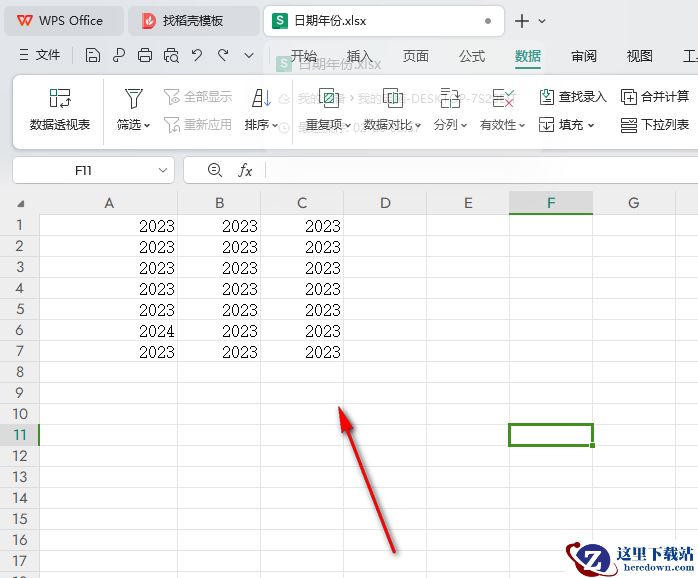Click the 全部显示 button
Screen dimensions: 698x578
coord(198,97)
